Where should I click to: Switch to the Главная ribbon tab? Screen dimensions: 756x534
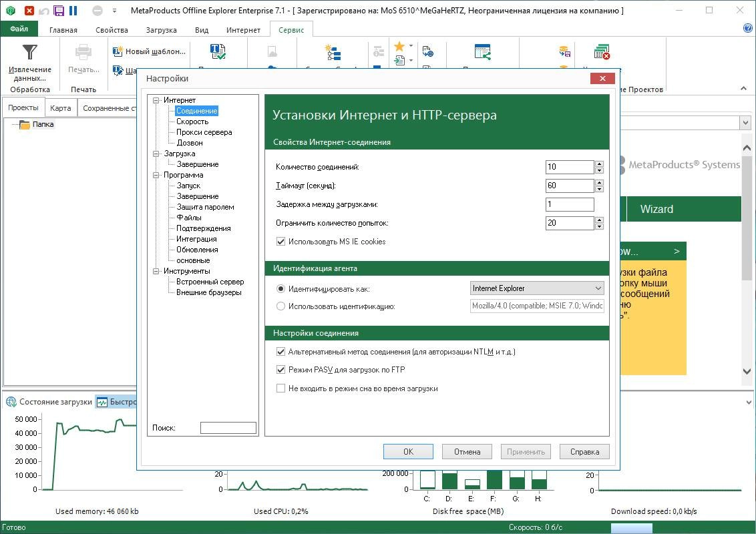tap(63, 30)
